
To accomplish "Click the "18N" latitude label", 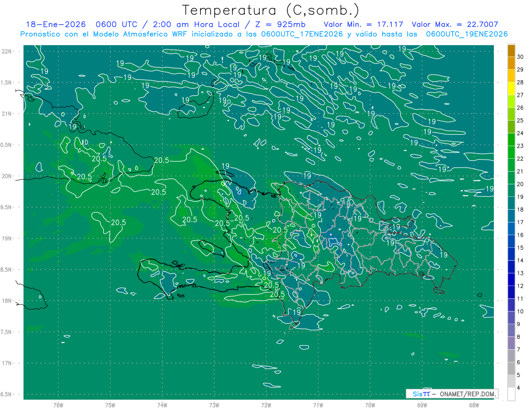I will pos(7,301).
